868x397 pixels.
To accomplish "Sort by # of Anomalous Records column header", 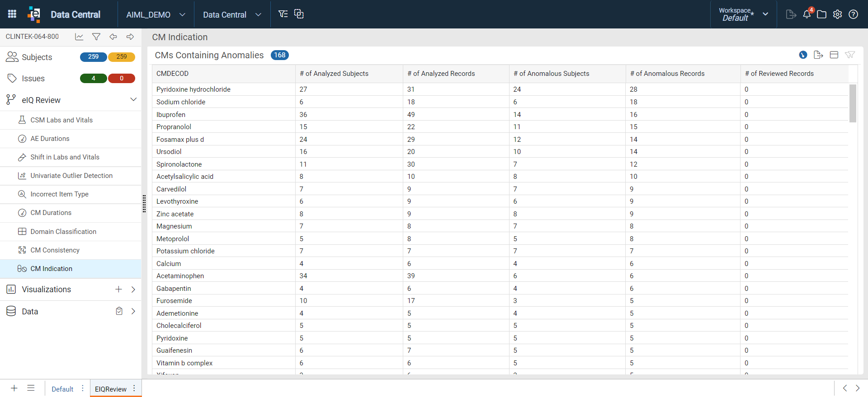I will [667, 74].
